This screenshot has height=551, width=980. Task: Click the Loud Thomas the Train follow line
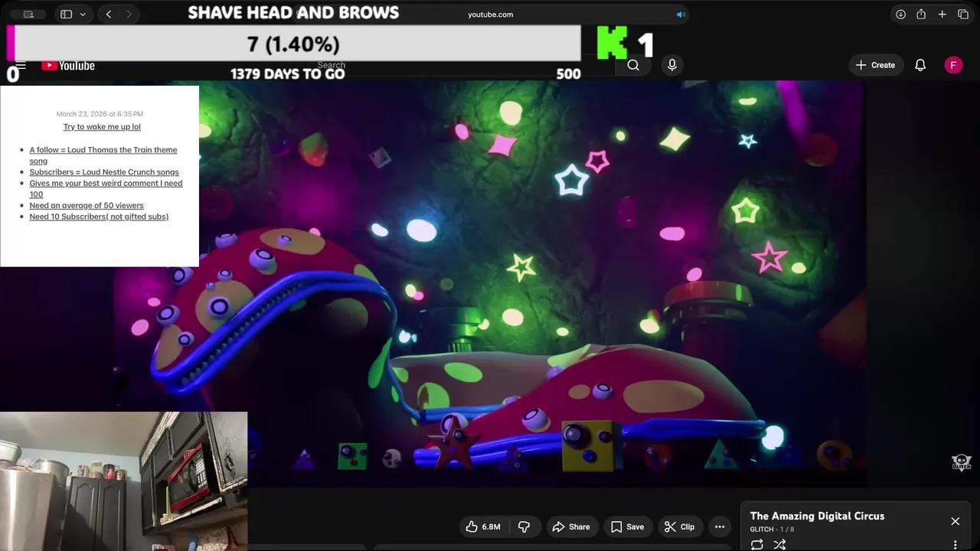103,155
